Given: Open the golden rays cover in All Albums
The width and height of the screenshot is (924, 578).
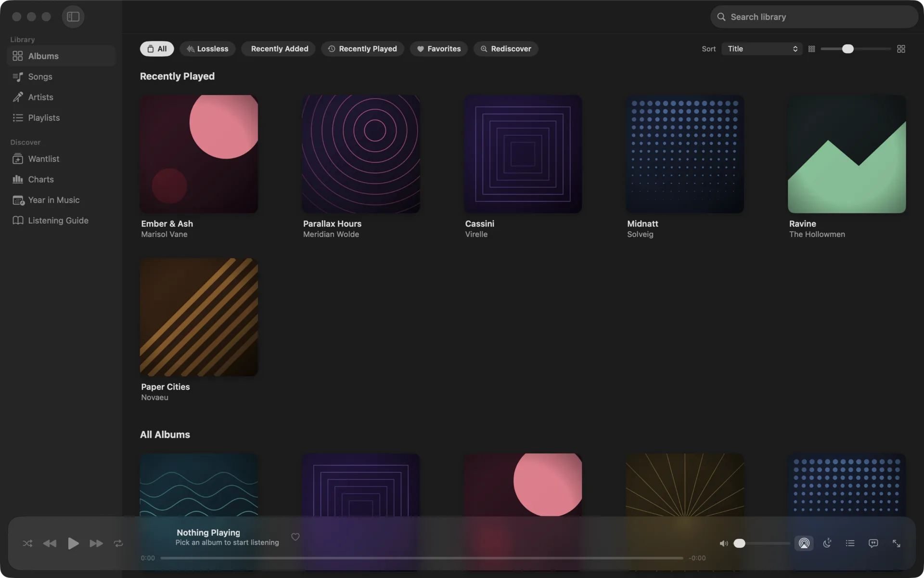Looking at the screenshot, I should pos(685,485).
